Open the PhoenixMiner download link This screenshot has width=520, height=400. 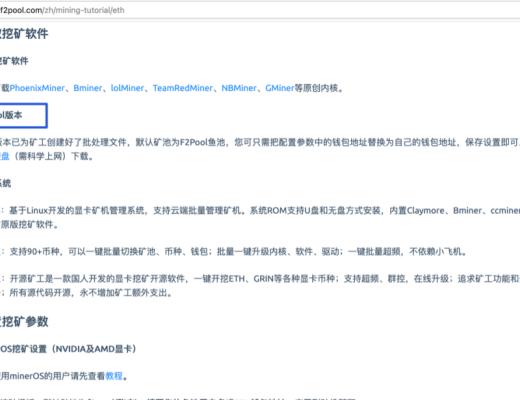pos(37,88)
